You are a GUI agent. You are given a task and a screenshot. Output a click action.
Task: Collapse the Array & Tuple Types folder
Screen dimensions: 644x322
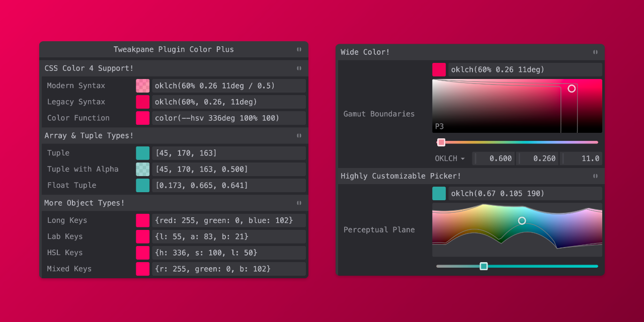(174, 135)
